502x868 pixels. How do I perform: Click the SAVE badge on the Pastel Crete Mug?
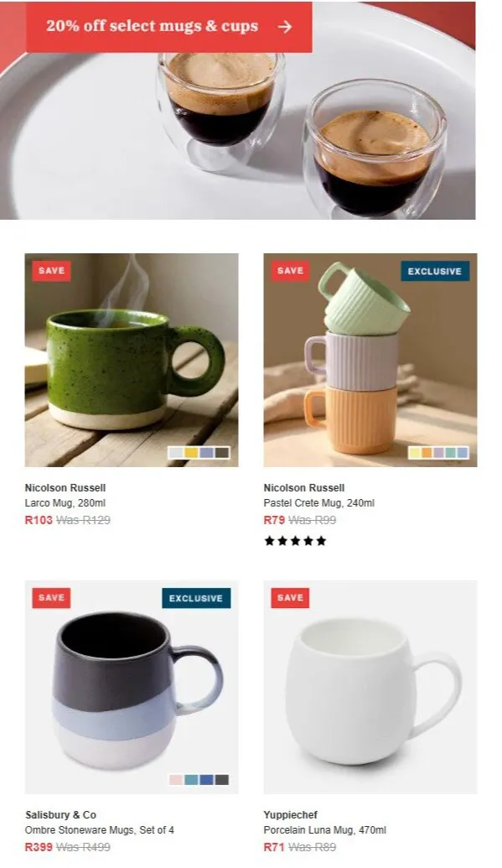click(x=290, y=271)
